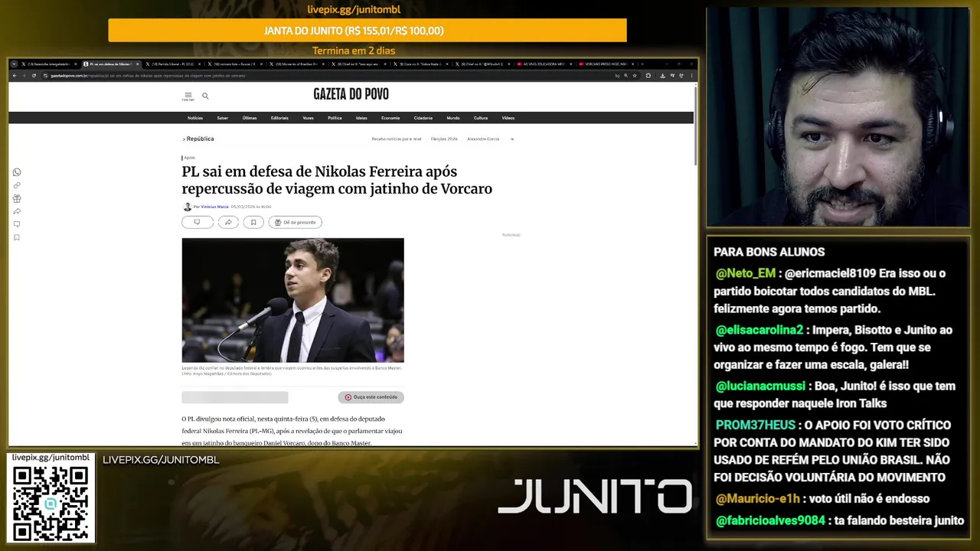
Task: Save article with sidebar bookmark icon
Action: tap(17, 237)
